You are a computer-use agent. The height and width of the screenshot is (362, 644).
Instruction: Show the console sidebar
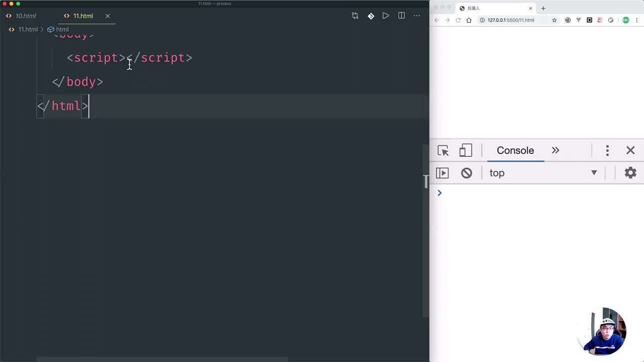pos(442,173)
